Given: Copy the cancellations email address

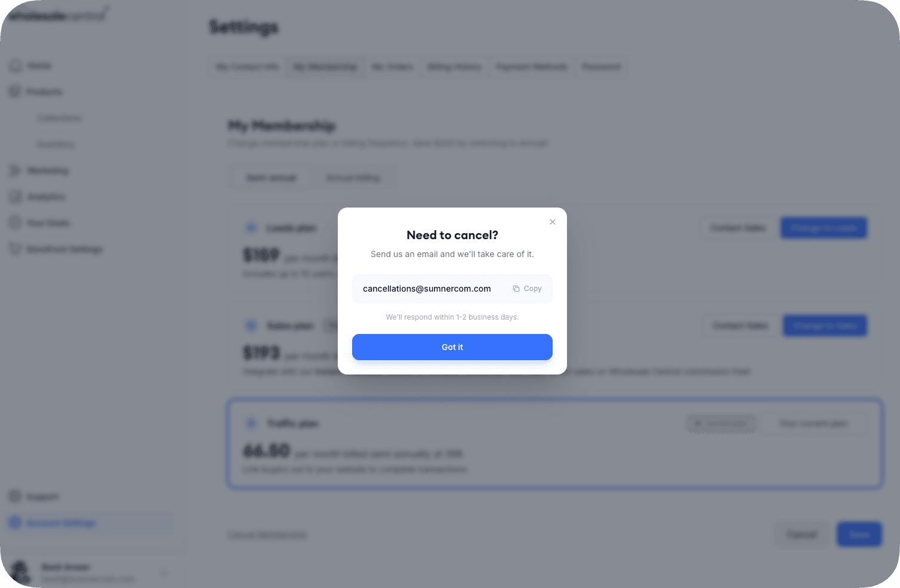Looking at the screenshot, I should (527, 289).
